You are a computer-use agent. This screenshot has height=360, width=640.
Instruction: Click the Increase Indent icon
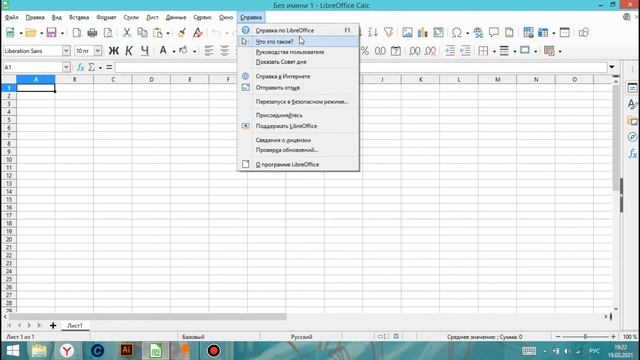click(x=450, y=51)
